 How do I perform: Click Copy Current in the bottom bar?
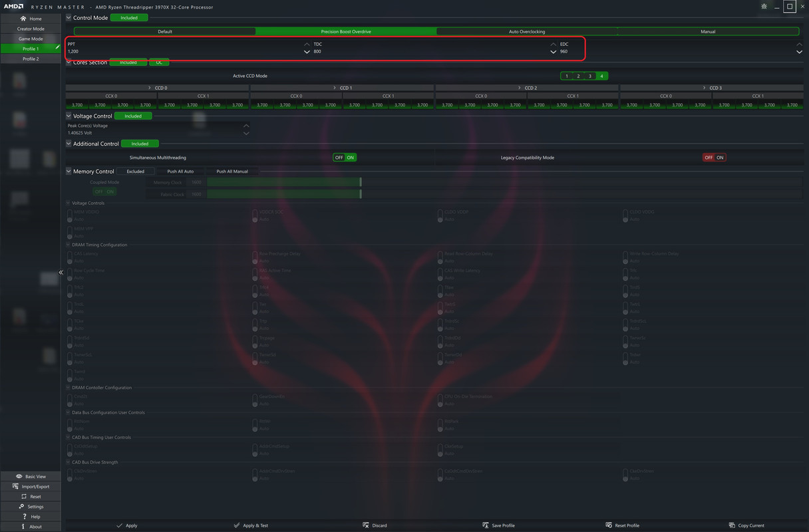(x=746, y=525)
